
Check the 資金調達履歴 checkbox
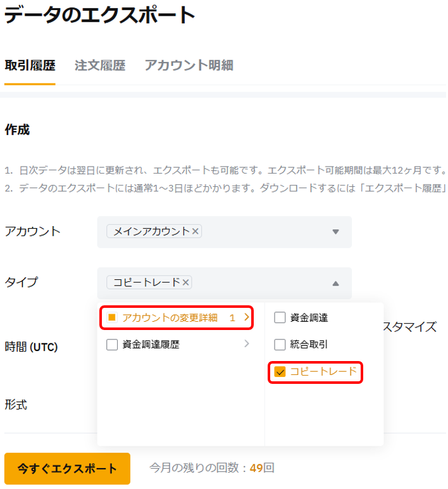[112, 345]
